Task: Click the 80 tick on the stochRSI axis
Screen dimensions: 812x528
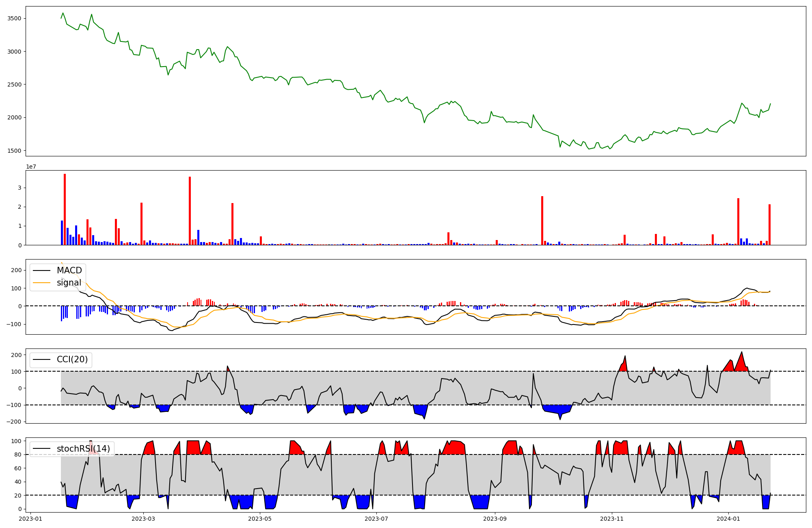Action: [x=18, y=454]
